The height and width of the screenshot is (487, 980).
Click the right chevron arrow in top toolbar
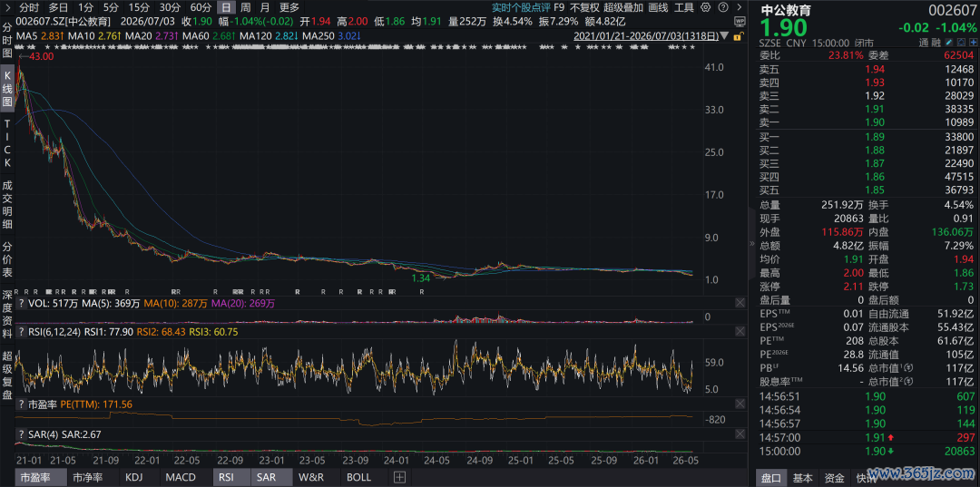[x=738, y=8]
